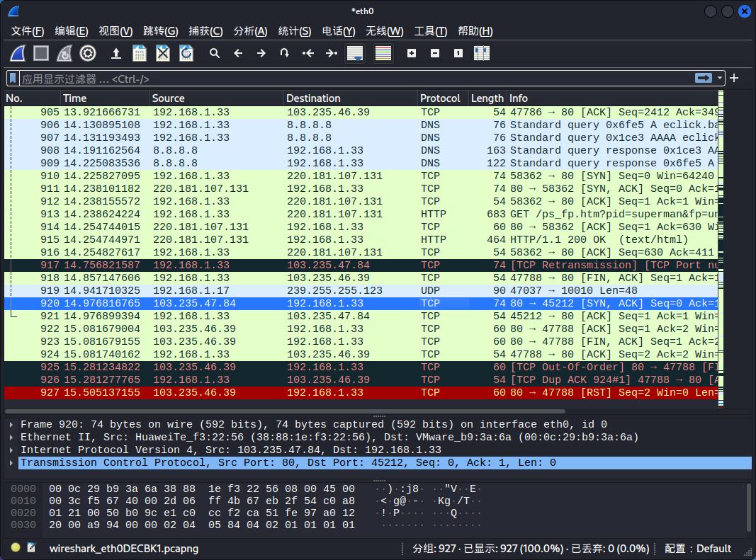Open the 电话(Y) menu
This screenshot has height=560, width=756.
coord(339,31)
